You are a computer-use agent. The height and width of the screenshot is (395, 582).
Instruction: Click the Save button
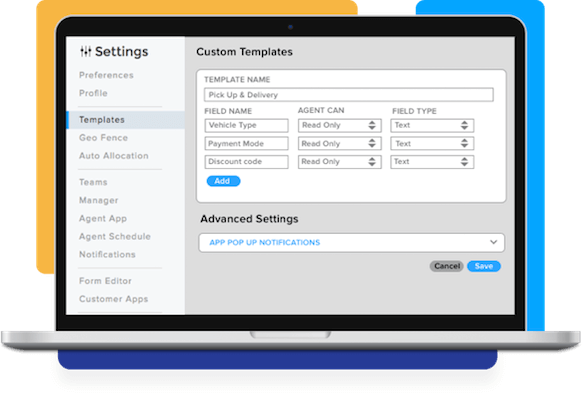click(x=484, y=266)
